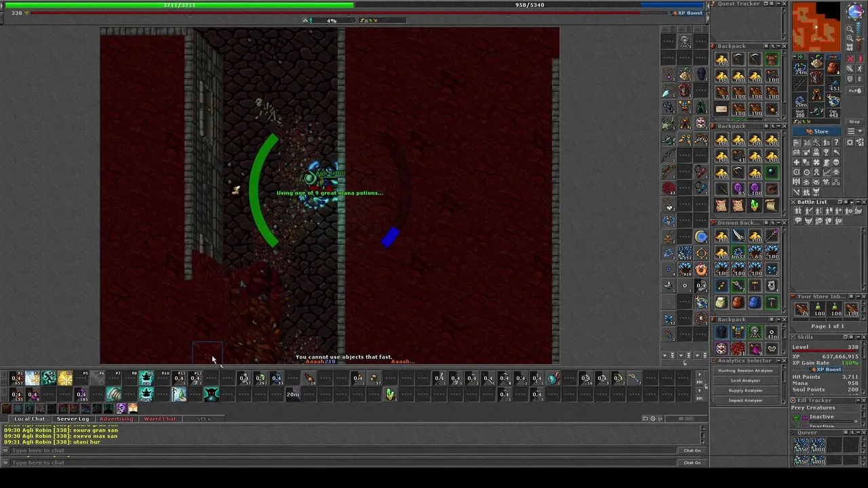Toggle defensive fight mode
The height and width of the screenshot is (488, 868).
[850, 79]
